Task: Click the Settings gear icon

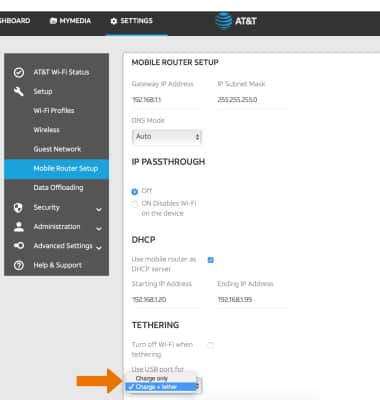Action: point(114,21)
